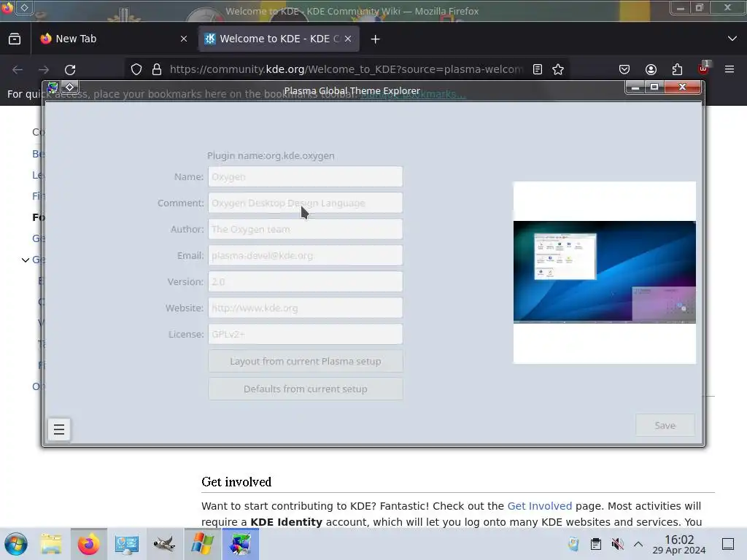This screenshot has height=560, width=747.
Task: Click the clock showing 16:02
Action: 679,544
